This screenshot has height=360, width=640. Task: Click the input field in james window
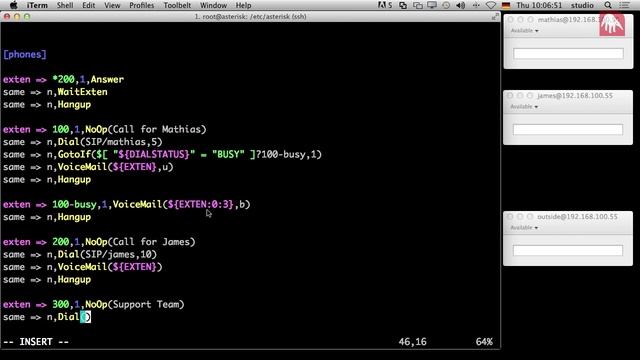click(568, 130)
